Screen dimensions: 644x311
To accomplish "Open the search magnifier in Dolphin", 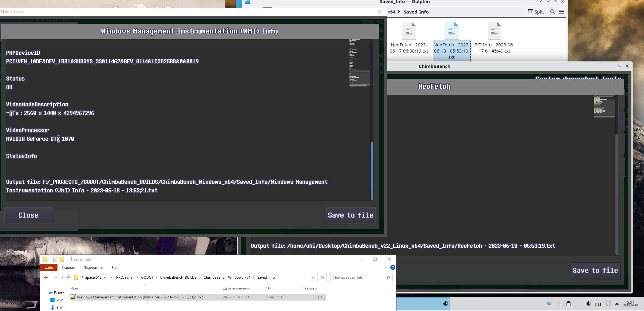I will tap(552, 12).
